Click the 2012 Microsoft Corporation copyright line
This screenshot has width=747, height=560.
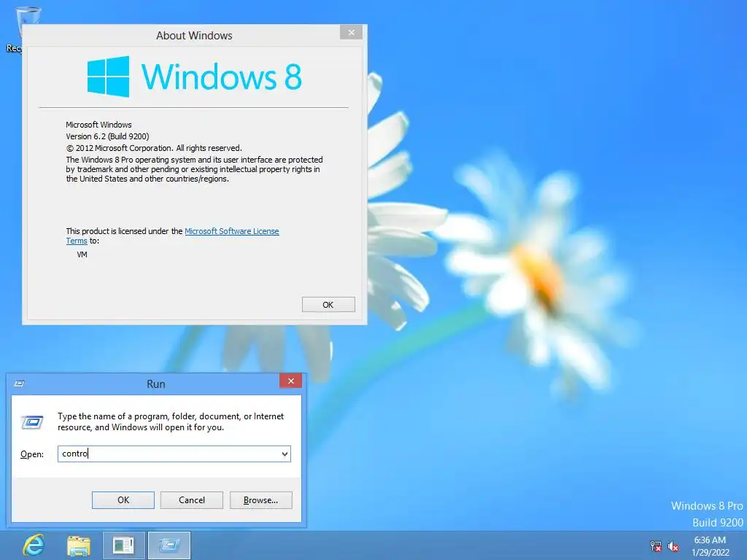point(154,148)
